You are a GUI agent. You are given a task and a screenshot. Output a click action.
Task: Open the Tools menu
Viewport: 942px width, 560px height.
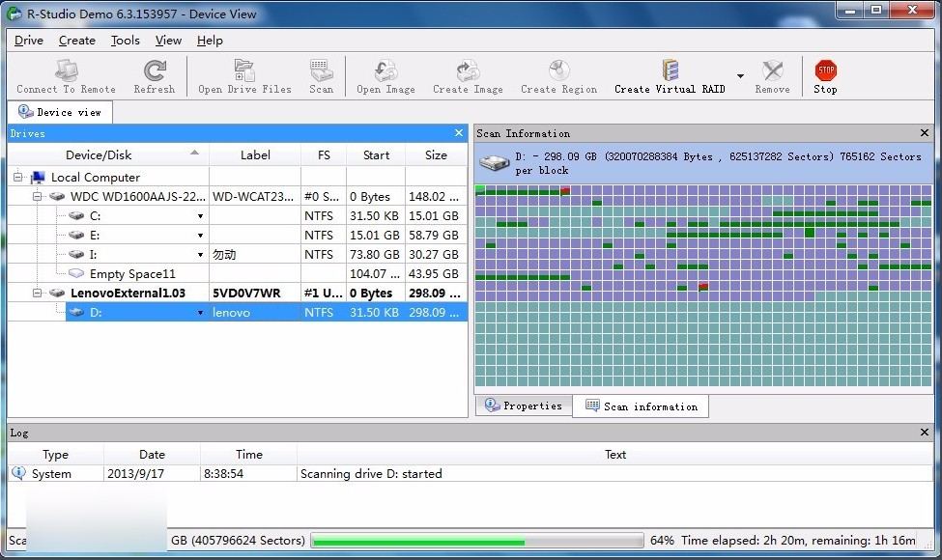125,41
